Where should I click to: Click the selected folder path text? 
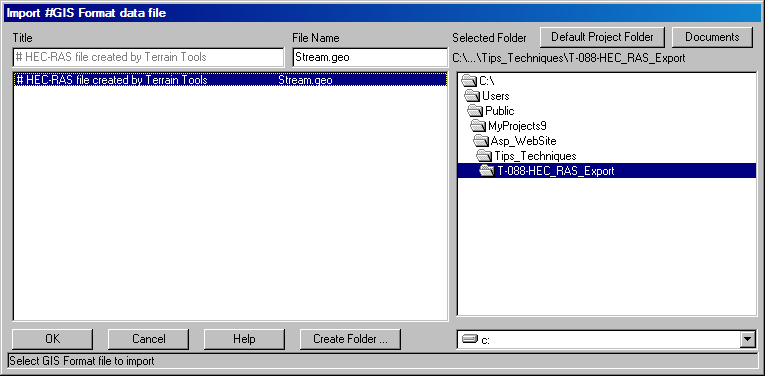569,58
